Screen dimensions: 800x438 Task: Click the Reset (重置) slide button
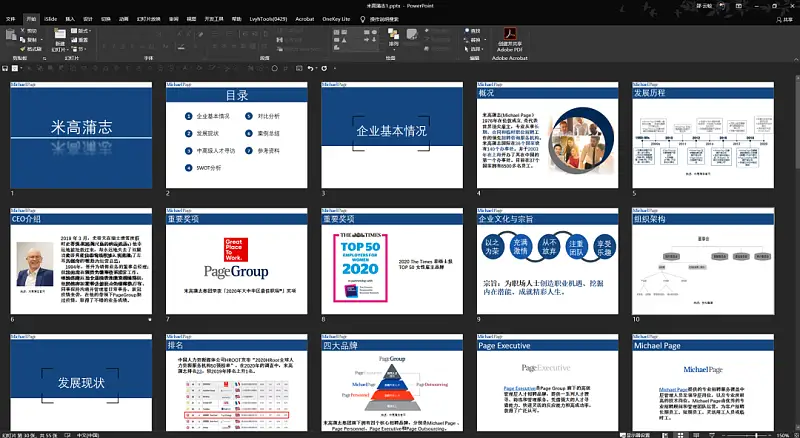80,40
